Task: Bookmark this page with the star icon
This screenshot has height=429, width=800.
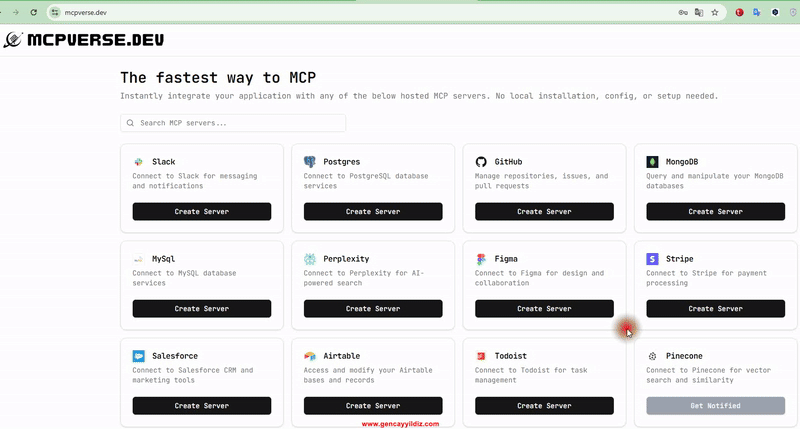Action: pyautogui.click(x=715, y=13)
